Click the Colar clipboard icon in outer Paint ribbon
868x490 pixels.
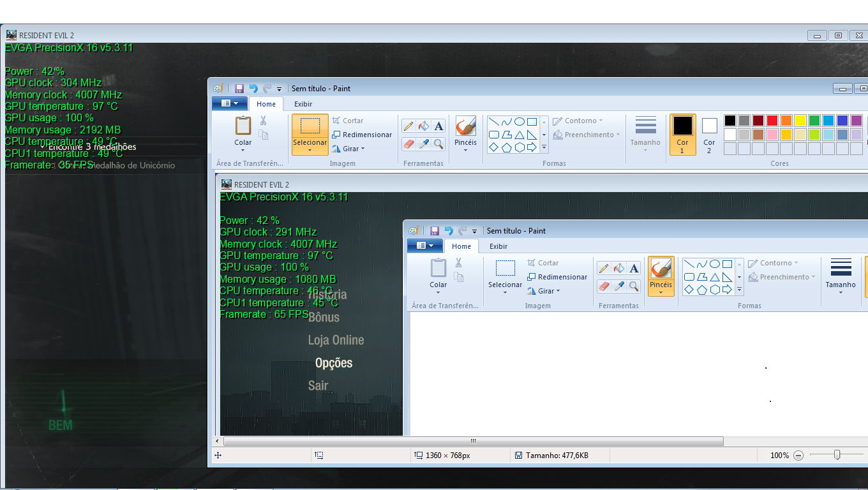(x=243, y=126)
